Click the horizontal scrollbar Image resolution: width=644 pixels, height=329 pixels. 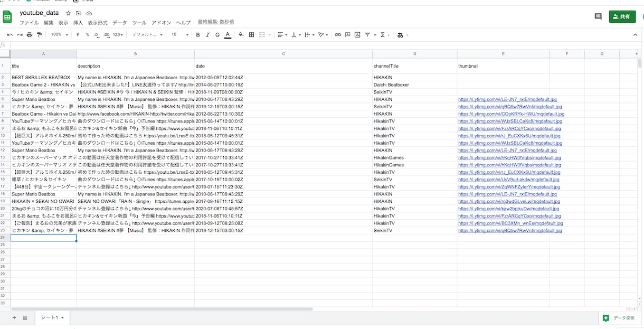click(162, 309)
